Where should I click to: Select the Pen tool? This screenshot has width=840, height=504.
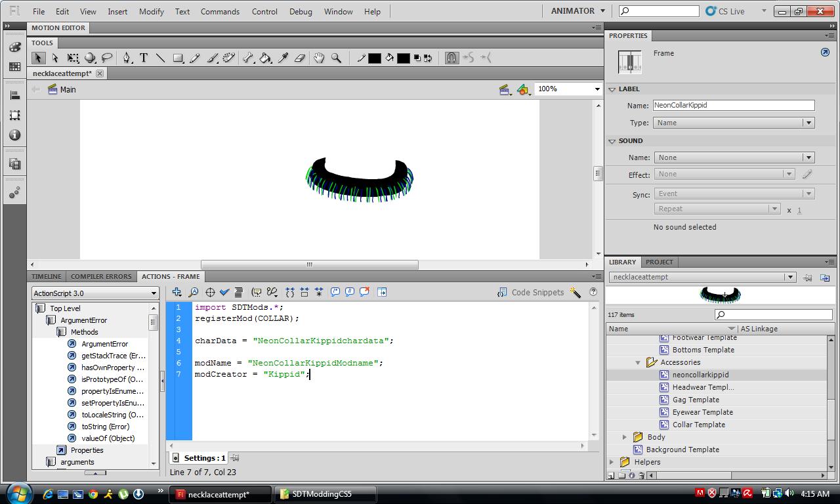[127, 58]
